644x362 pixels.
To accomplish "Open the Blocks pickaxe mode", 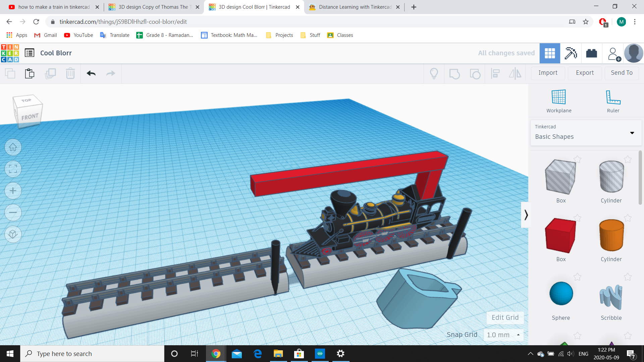I will (x=571, y=53).
